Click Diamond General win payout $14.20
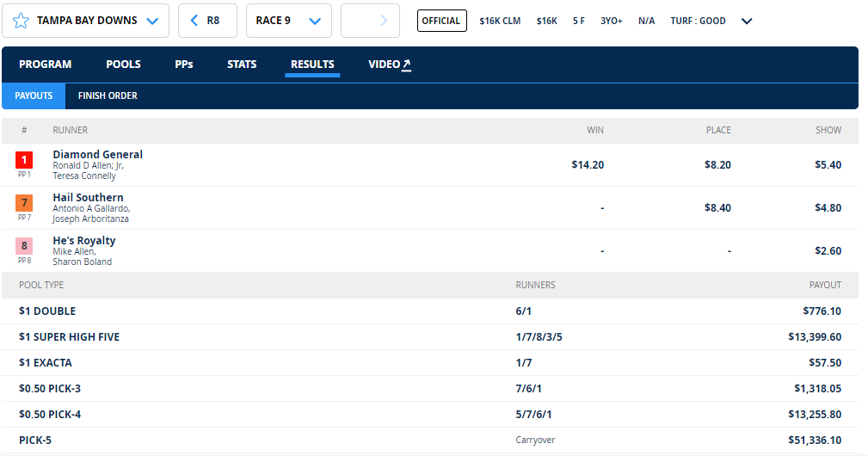This screenshot has height=456, width=868. 588,165
